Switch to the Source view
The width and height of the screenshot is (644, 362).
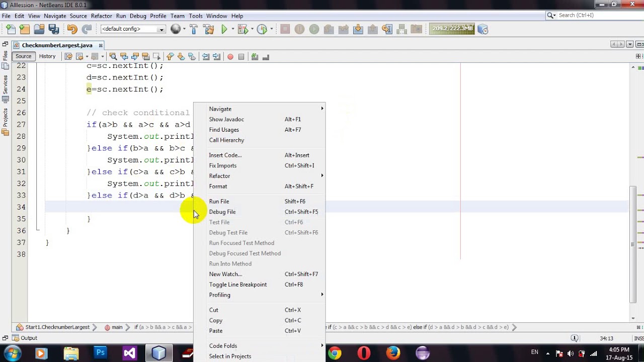(x=23, y=56)
